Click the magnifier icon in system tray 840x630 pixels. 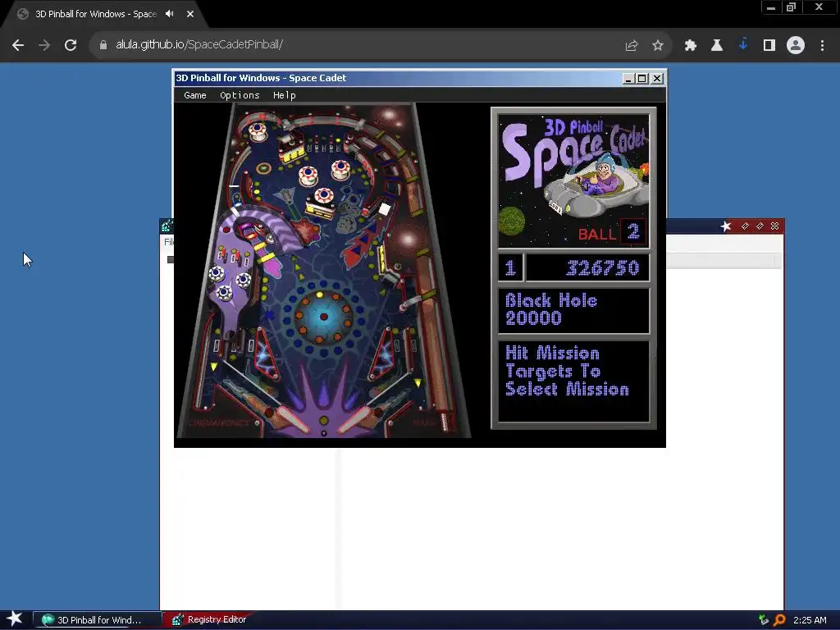point(779,620)
